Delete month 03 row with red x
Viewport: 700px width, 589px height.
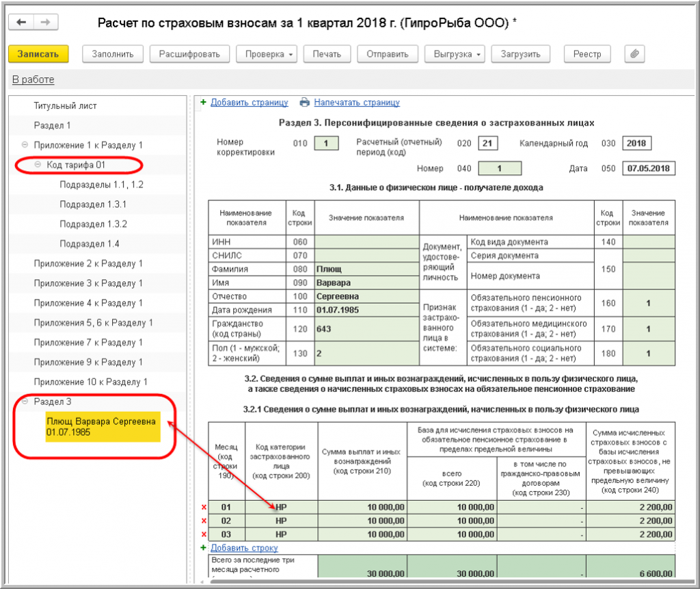tap(204, 534)
